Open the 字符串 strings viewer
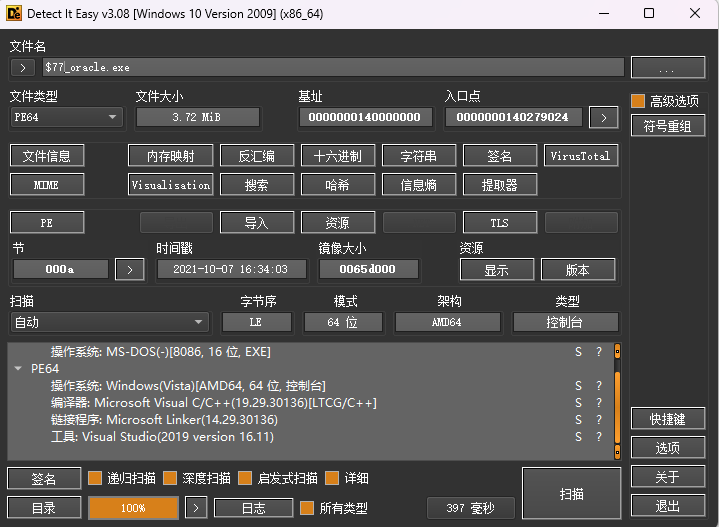 [x=418, y=156]
